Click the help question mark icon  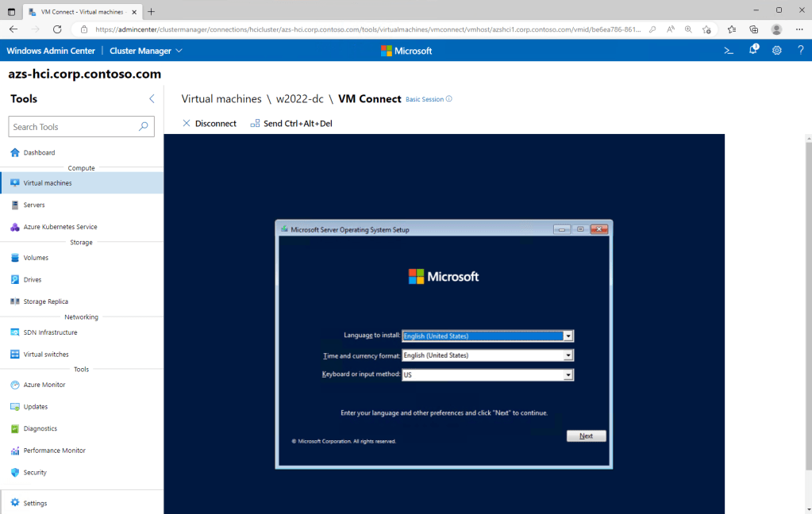800,51
